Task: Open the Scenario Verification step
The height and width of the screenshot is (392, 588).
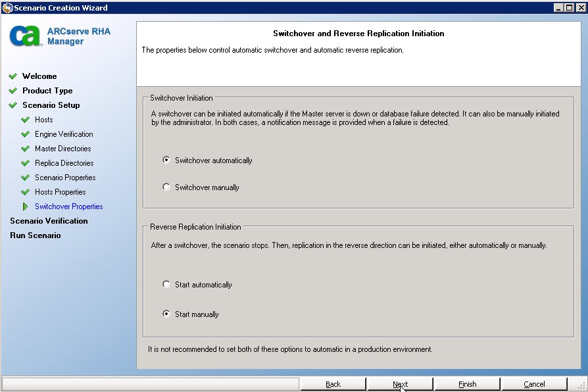Action: pos(49,221)
